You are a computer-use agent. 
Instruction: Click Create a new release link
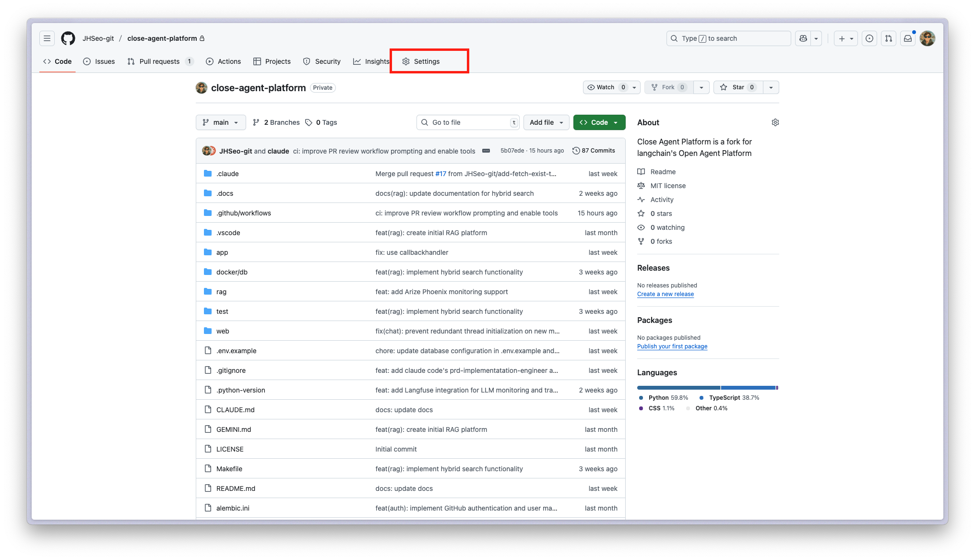point(665,294)
